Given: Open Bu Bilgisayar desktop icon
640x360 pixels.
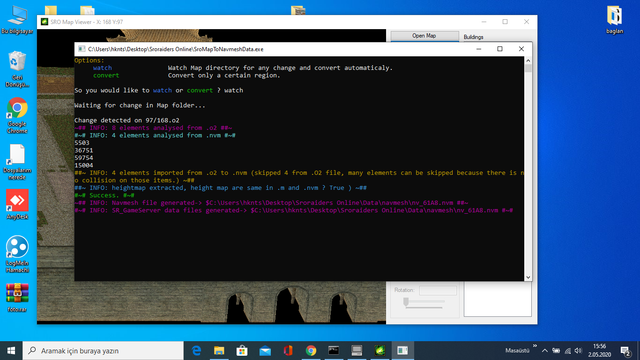Looking at the screenshot, I should coord(17,20).
